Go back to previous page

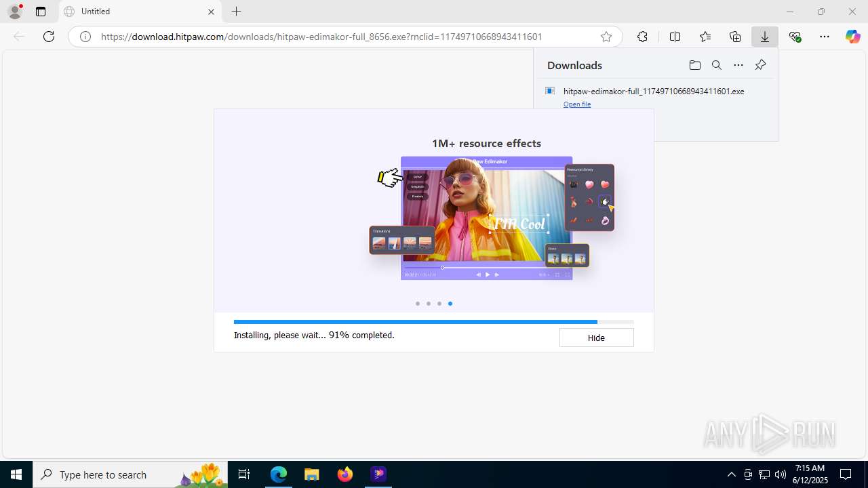19,37
